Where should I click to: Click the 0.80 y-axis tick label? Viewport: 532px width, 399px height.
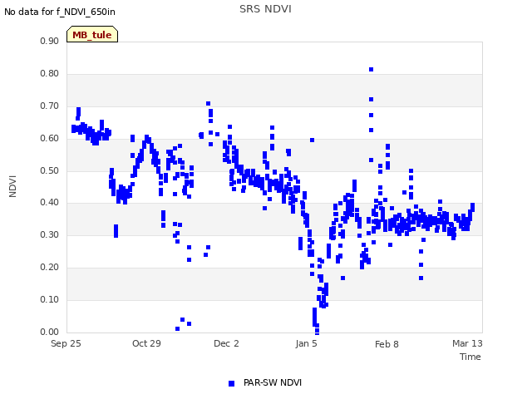tap(50, 74)
